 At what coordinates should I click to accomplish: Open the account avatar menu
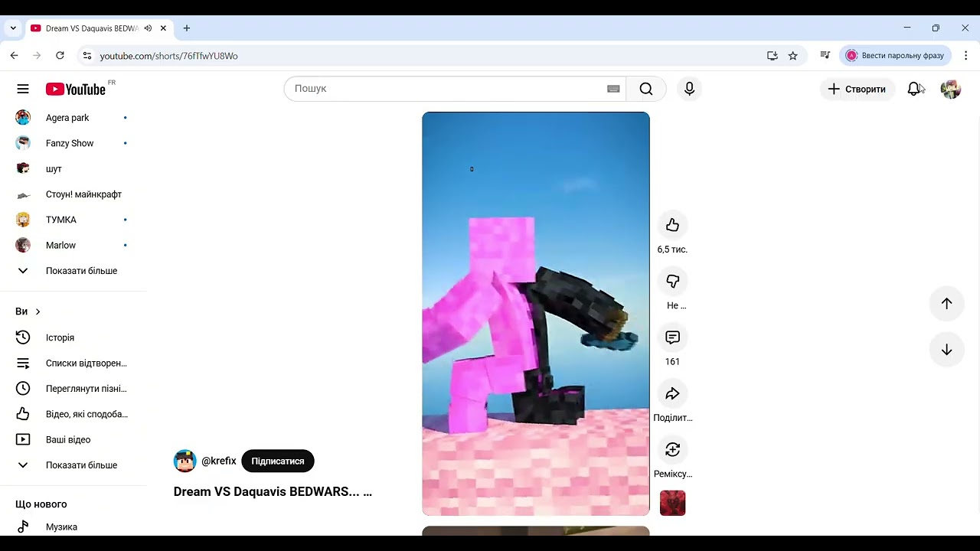point(950,89)
